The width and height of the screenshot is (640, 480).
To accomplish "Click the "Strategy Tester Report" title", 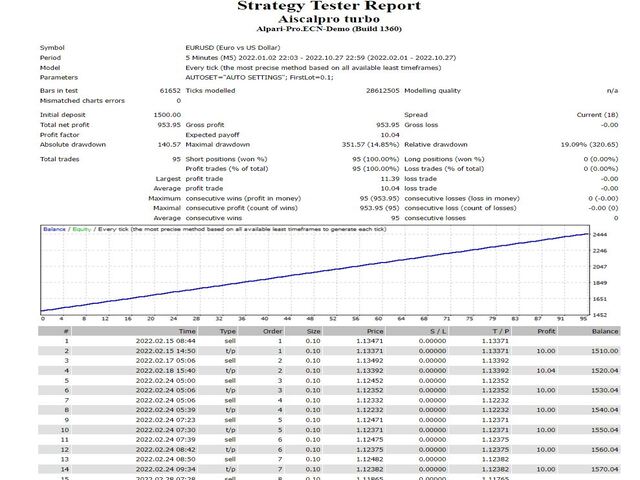I will (x=329, y=6).
